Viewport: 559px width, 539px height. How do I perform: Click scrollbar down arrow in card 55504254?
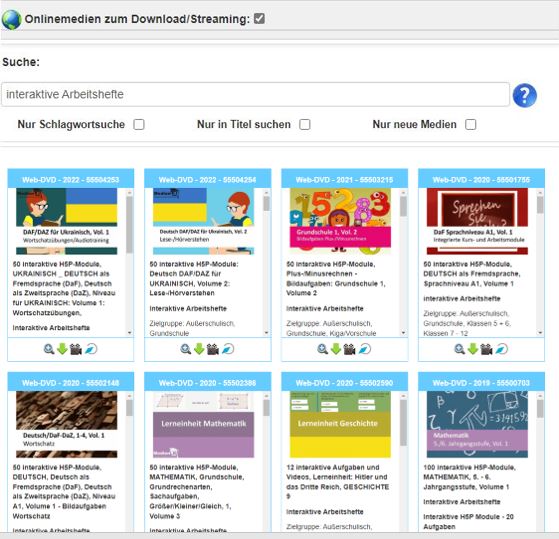pos(266,333)
